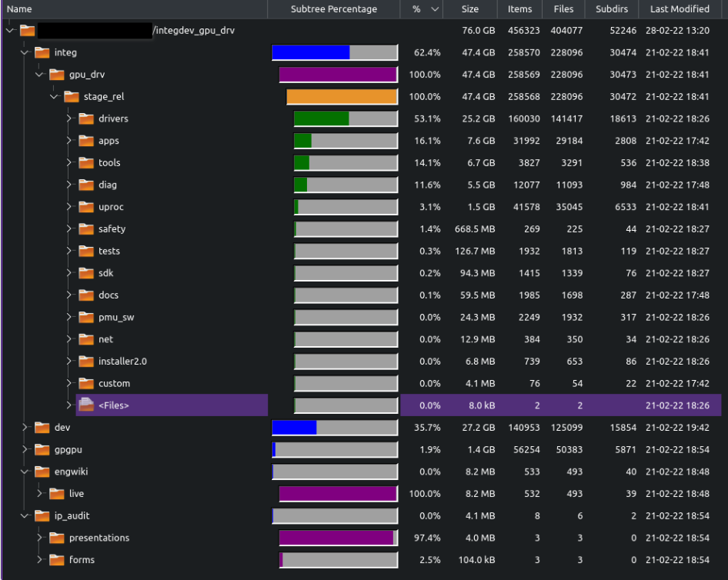The height and width of the screenshot is (580, 728).
Task: Expand the drivers folder tree node
Action: [x=69, y=119]
